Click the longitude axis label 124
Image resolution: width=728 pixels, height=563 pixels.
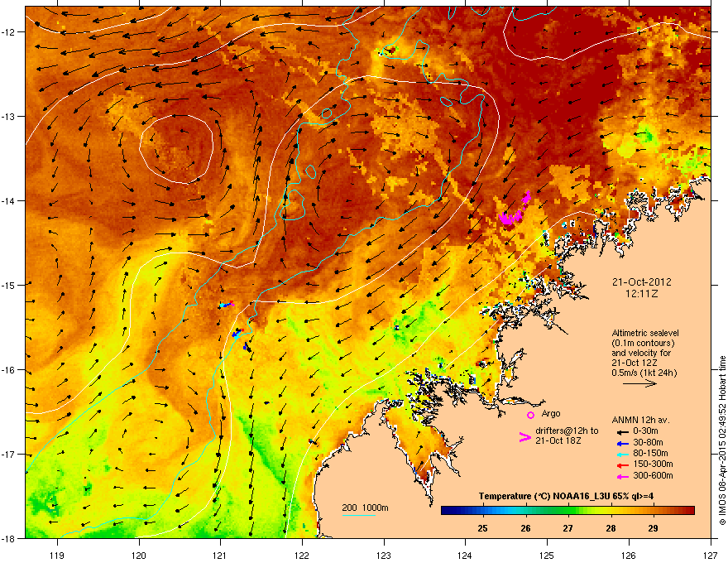465,555
